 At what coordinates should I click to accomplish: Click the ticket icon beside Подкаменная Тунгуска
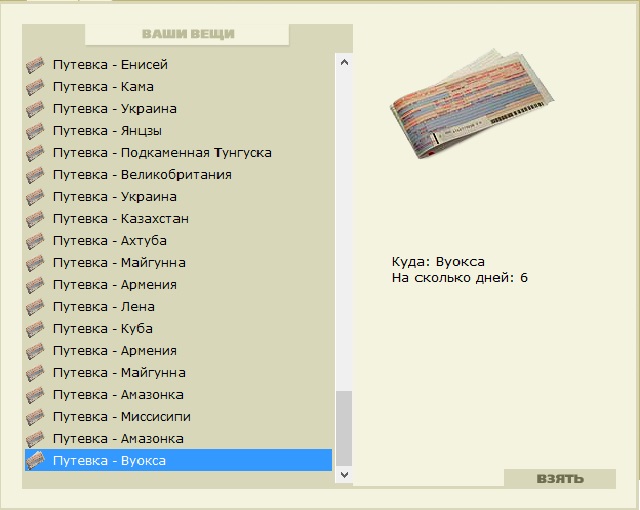(35, 153)
